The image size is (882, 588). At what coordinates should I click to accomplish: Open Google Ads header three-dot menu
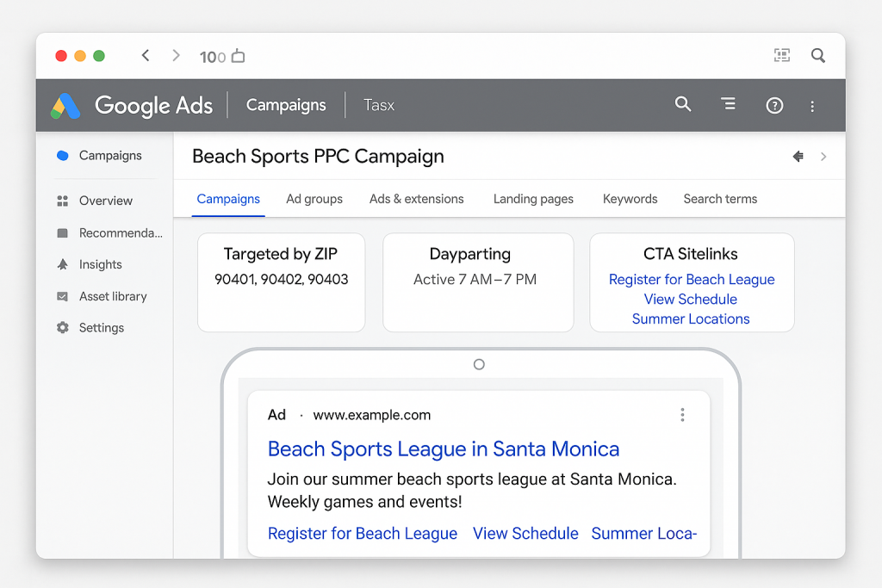[812, 106]
